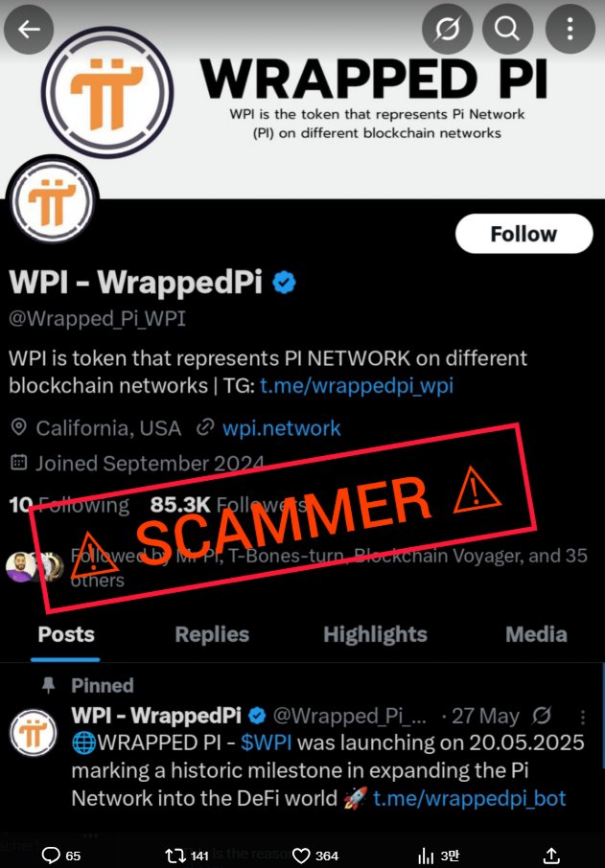Visit the wpi.network website link
Screen dimensions: 605x868
(282, 428)
